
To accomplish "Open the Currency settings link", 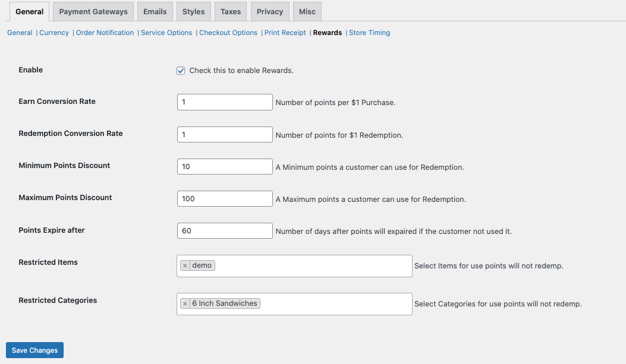I will tap(54, 33).
